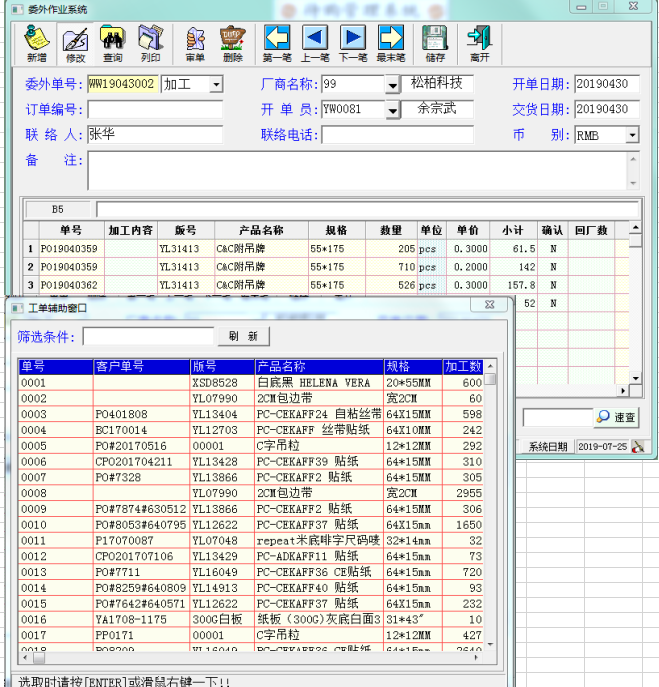Screen dimensions: 659x687
Task: Open the 查询 (Query) binoculars icon
Action: coord(113,44)
